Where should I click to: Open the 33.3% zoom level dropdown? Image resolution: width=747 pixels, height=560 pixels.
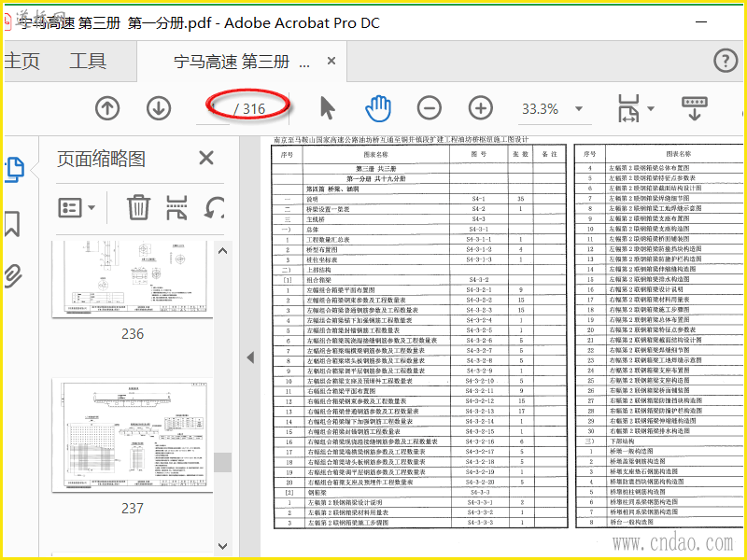[579, 109]
